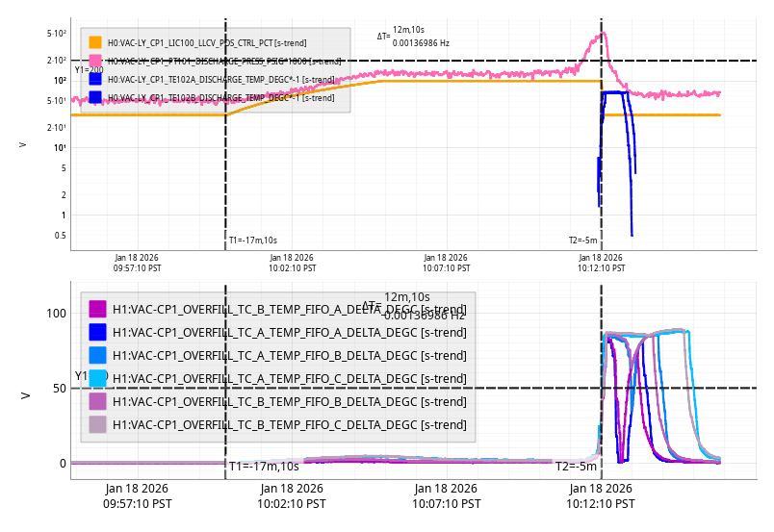Click the T2=-5m cursor label in bottom plot
774x532 pixels.
point(576,467)
